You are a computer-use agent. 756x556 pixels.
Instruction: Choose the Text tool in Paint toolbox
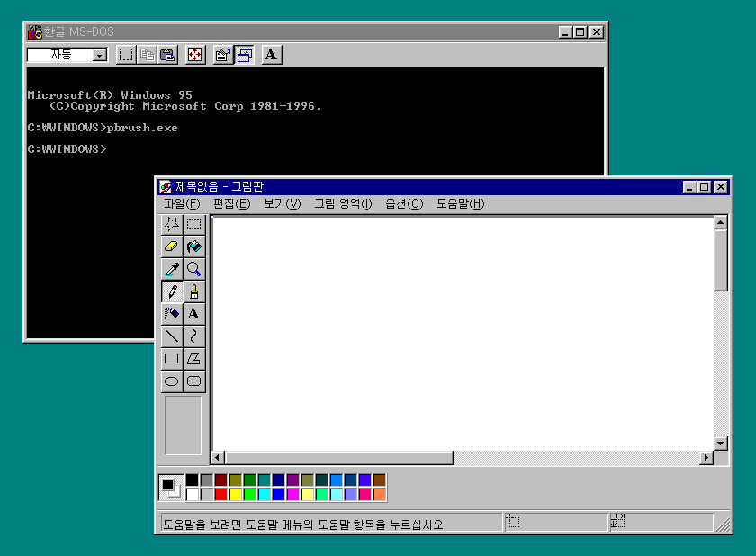(x=193, y=314)
